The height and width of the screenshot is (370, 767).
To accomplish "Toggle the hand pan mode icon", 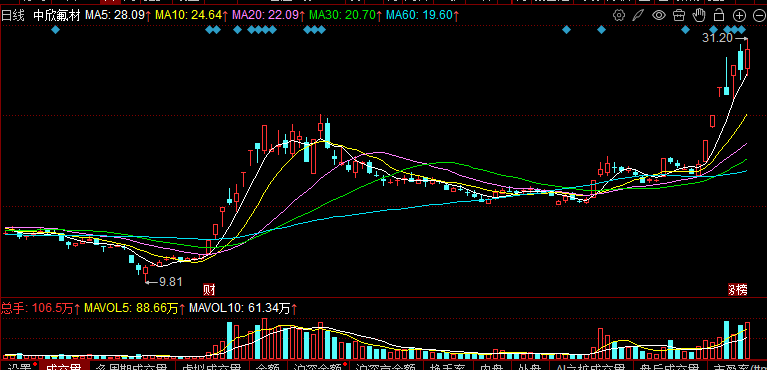I will (699, 15).
